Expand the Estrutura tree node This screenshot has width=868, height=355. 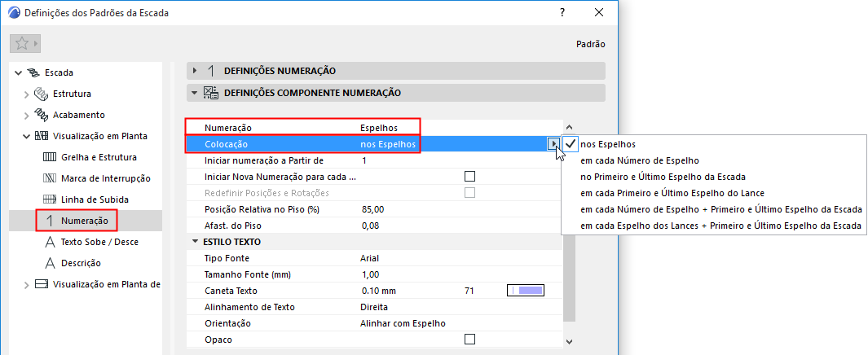tap(27, 94)
